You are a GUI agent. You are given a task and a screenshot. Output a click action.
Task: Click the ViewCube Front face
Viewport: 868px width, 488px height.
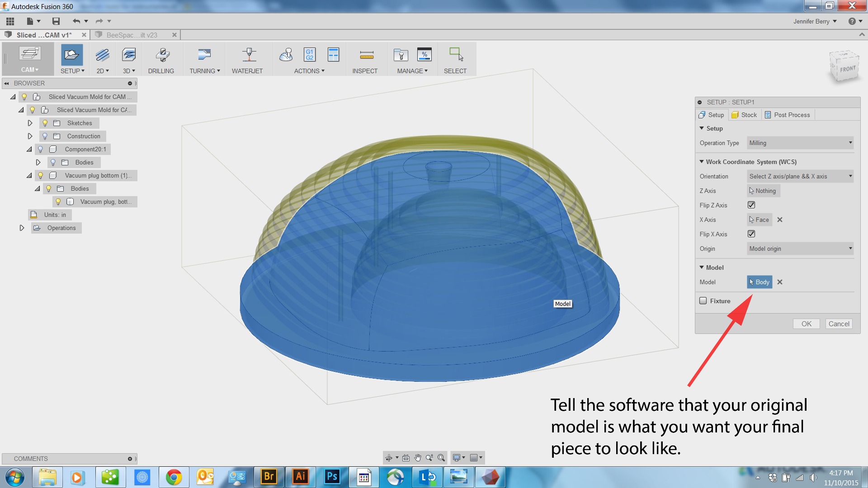[x=847, y=69]
